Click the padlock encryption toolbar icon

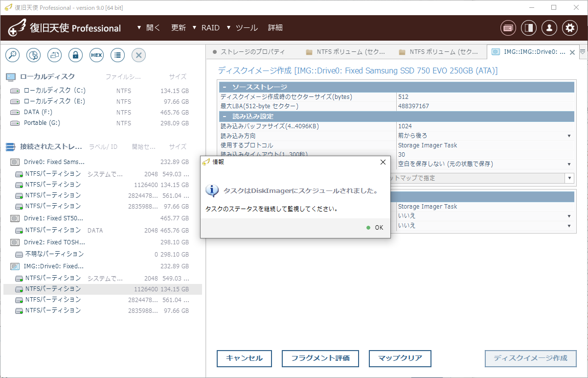(75, 55)
